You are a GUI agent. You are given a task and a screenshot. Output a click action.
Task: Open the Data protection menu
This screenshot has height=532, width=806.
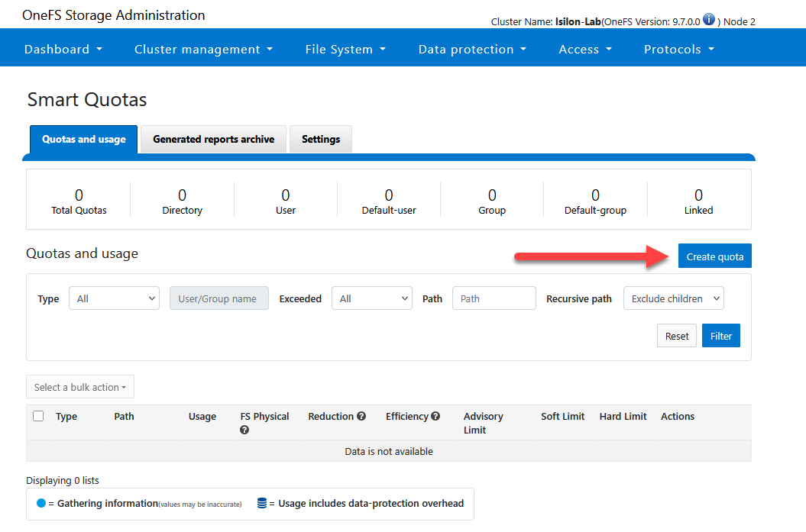click(x=472, y=47)
